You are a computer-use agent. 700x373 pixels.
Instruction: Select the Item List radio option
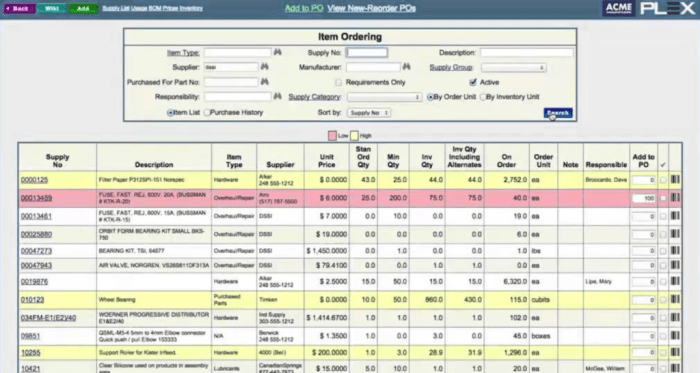(170, 112)
